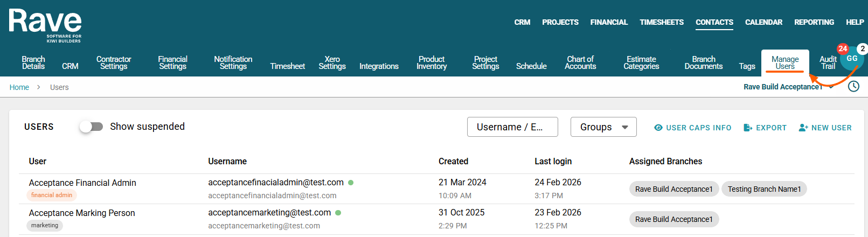Open the Groups dropdown
This screenshot has height=237, width=868.
[603, 127]
